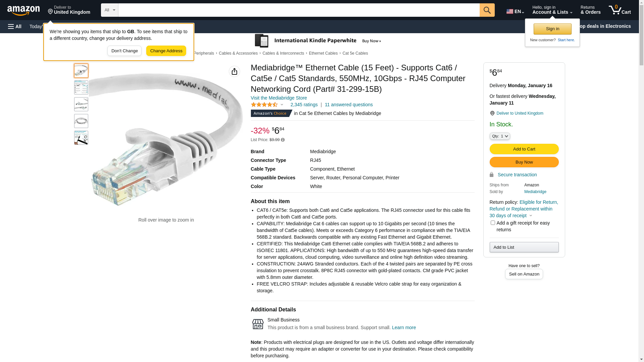The image size is (644, 362).
Task: Open the shopping cart
Action: click(620, 10)
